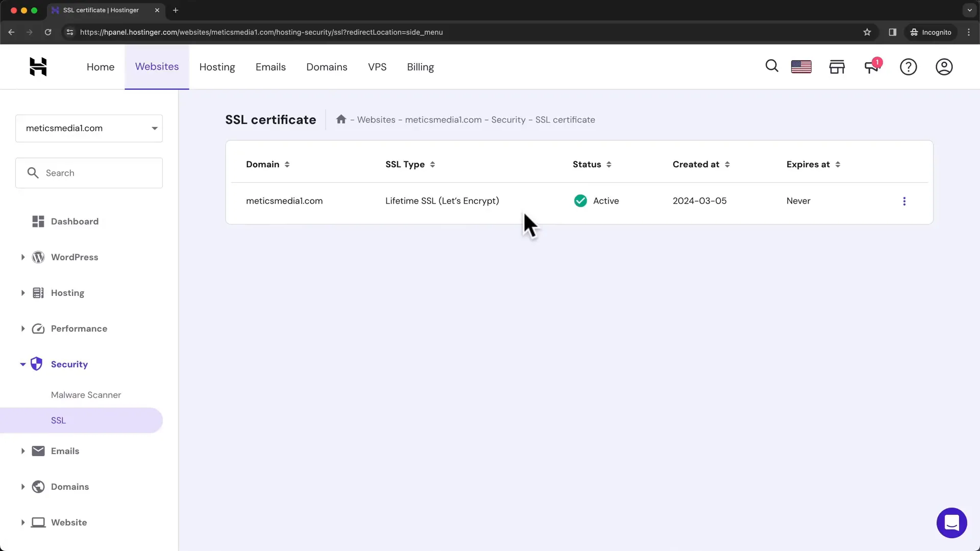
Task: Sort table by Expires at column
Action: pos(814,164)
